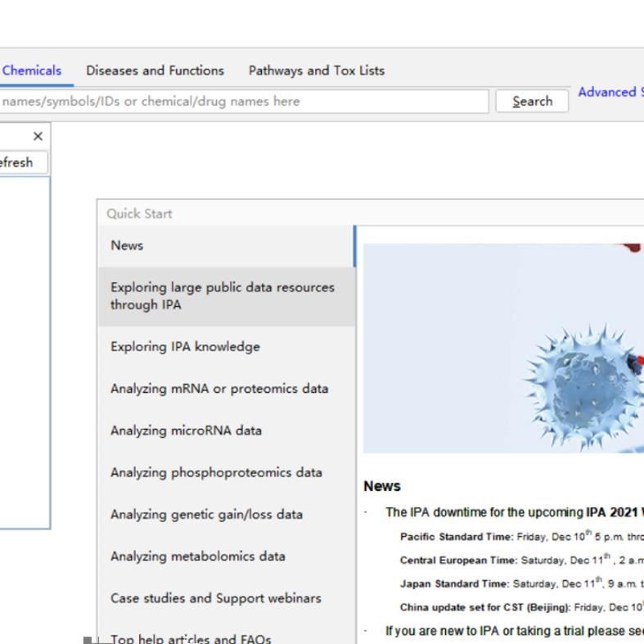Image resolution: width=644 pixels, height=644 pixels.
Task: Click the Pacific Standard Time entry
Action: [522, 536]
